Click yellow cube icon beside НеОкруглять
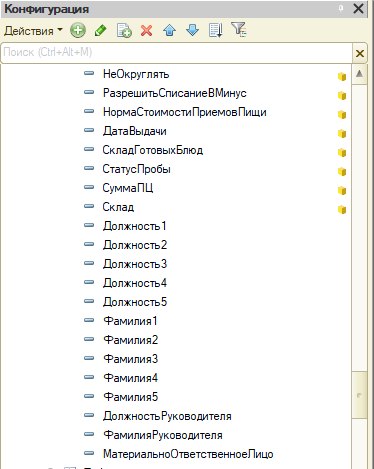374x469 pixels. point(342,76)
